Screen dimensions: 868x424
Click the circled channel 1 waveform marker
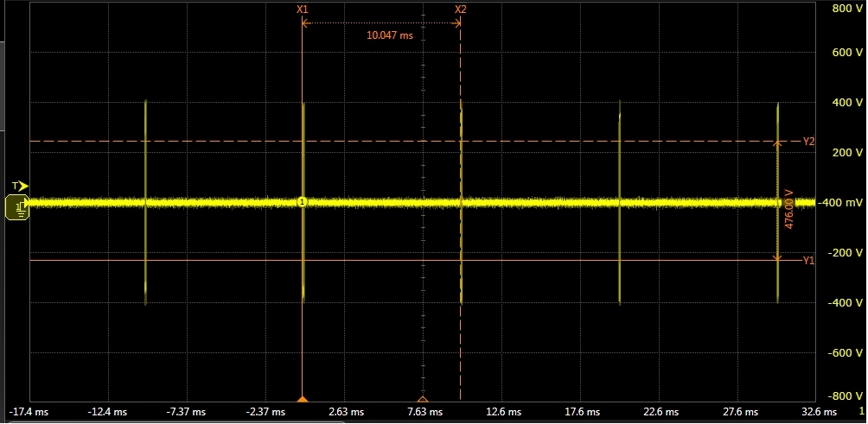click(302, 202)
